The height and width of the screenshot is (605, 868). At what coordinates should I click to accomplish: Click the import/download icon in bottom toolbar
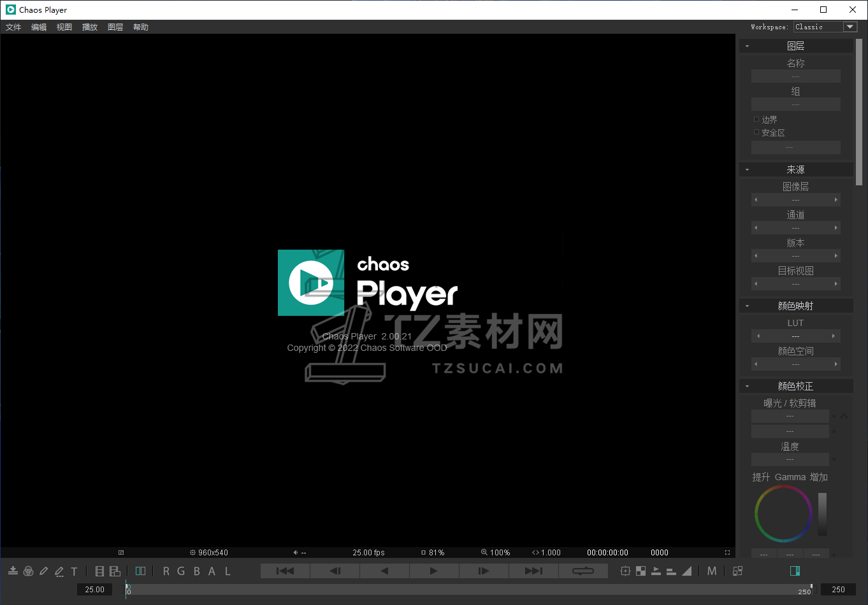(13, 571)
